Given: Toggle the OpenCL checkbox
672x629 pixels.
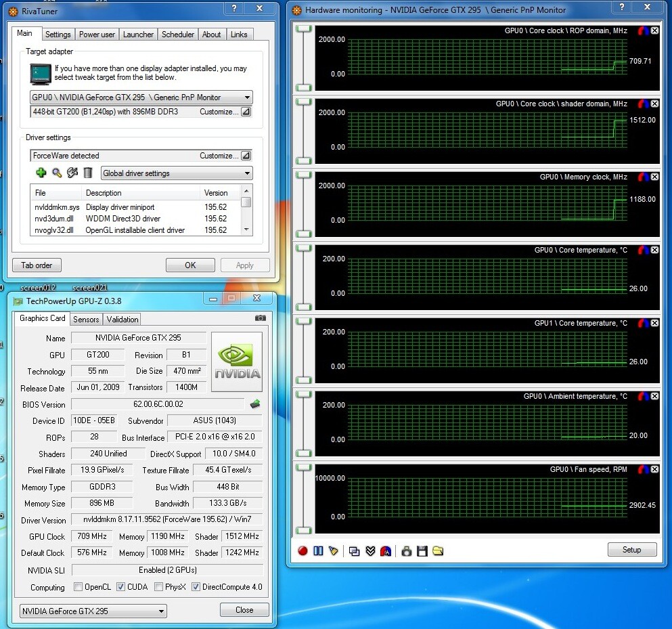Looking at the screenshot, I should pyautogui.click(x=78, y=587).
